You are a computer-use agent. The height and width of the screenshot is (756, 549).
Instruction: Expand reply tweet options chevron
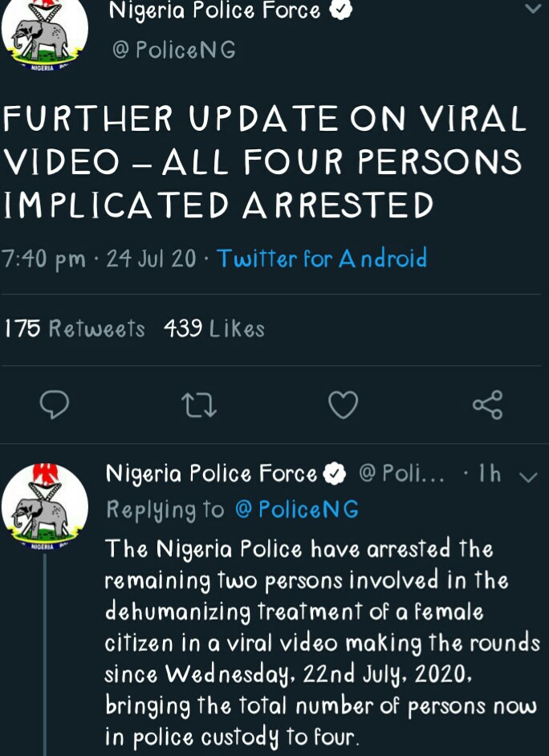point(527,477)
